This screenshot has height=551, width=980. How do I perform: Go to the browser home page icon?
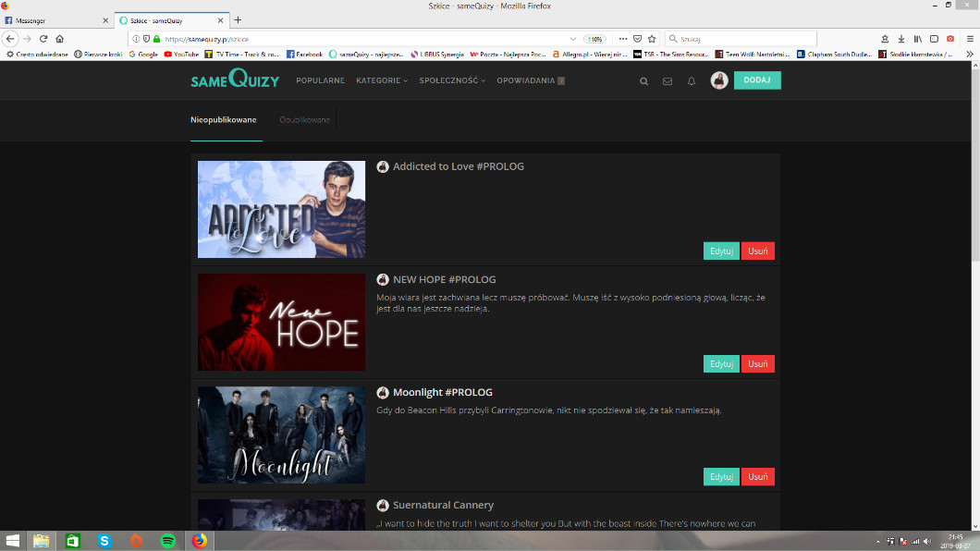coord(60,39)
